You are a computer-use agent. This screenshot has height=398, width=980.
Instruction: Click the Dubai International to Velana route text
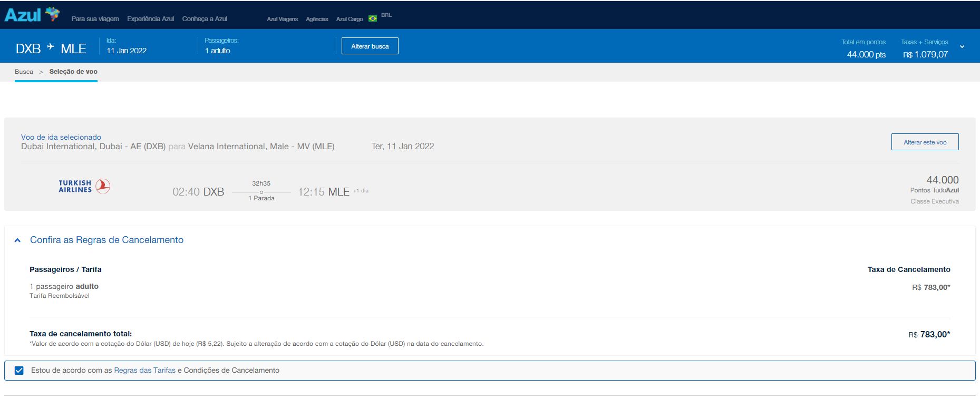(178, 147)
